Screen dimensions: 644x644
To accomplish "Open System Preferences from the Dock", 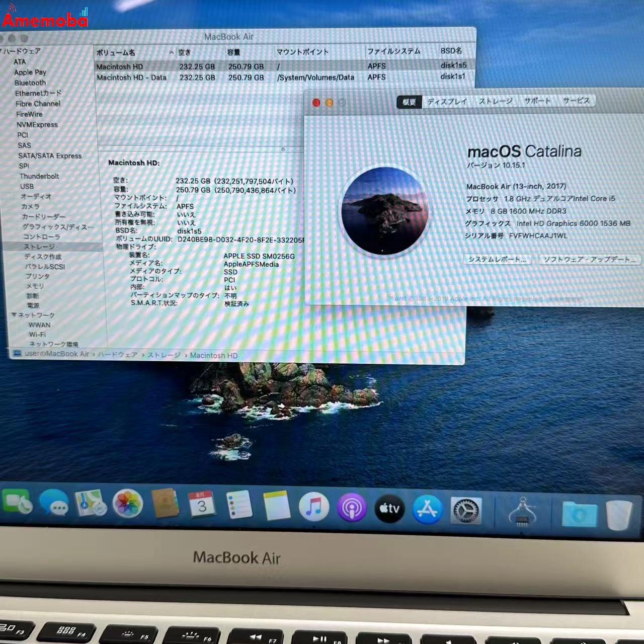I will tap(465, 510).
